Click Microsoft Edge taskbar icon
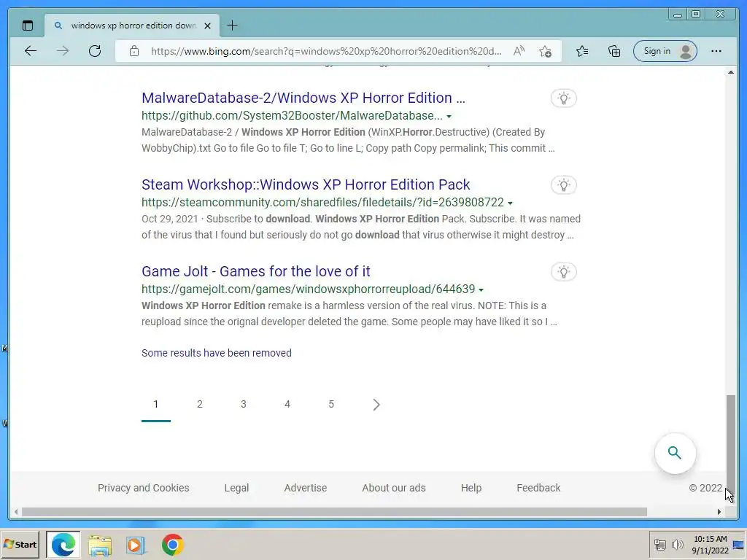747x560 pixels. 63,544
